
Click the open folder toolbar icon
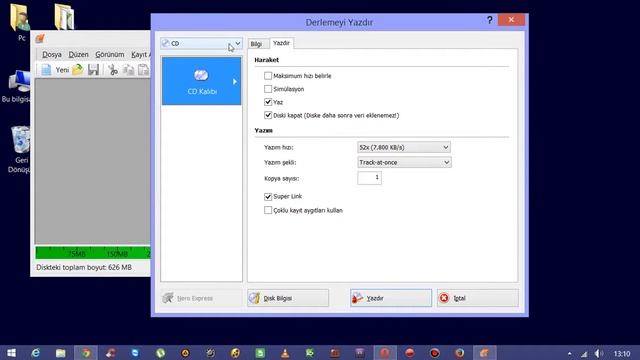[78, 70]
